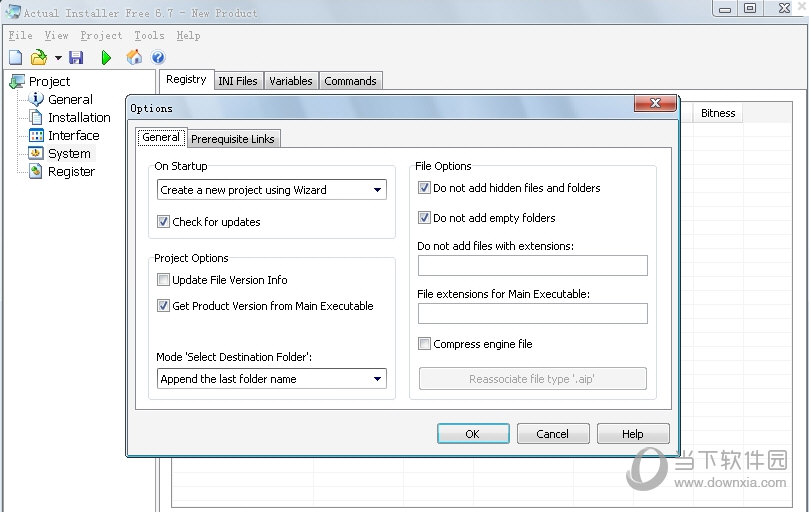Enable the Compress engine file checkbox
Viewport: 811px width, 512px height.
[424, 343]
